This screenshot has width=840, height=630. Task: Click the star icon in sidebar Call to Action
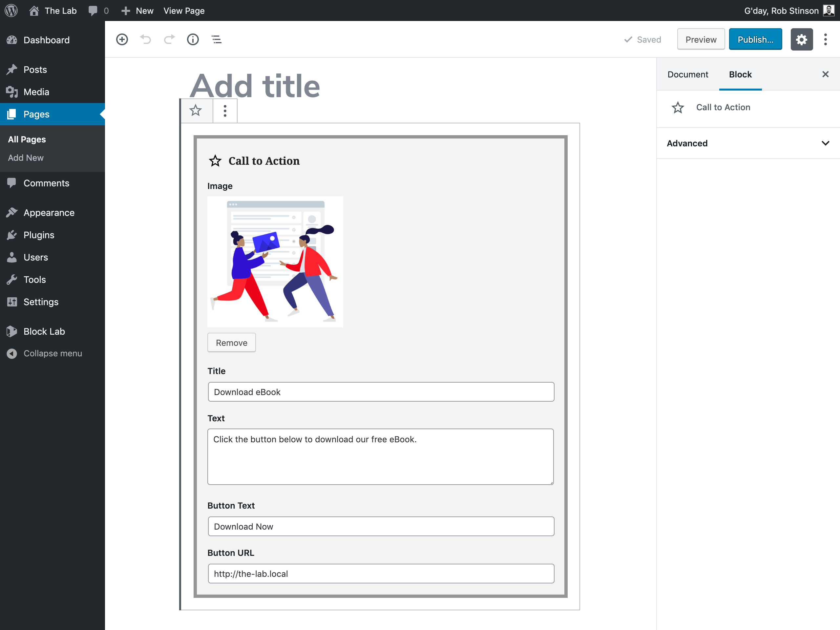click(678, 108)
